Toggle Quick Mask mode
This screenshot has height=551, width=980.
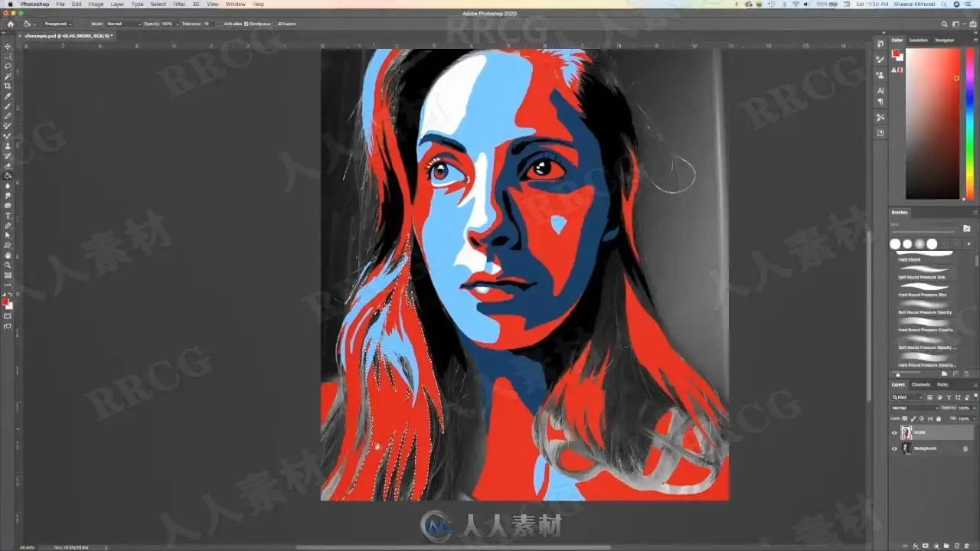click(x=8, y=315)
